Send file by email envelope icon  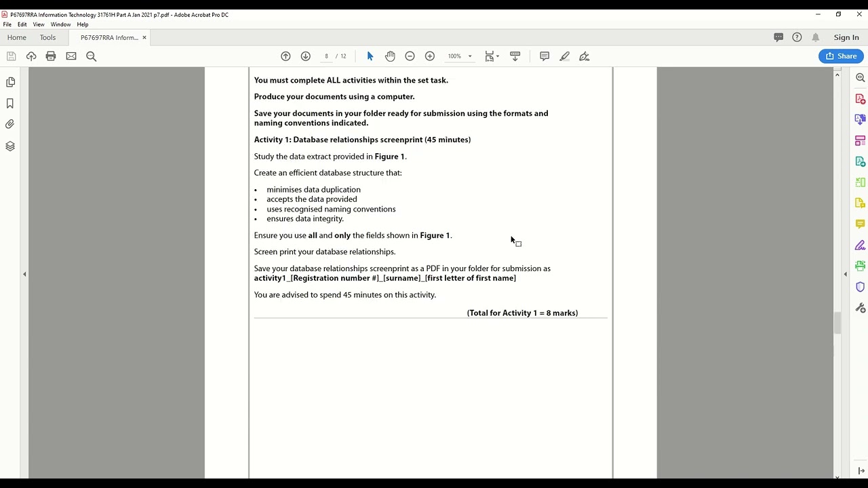71,56
